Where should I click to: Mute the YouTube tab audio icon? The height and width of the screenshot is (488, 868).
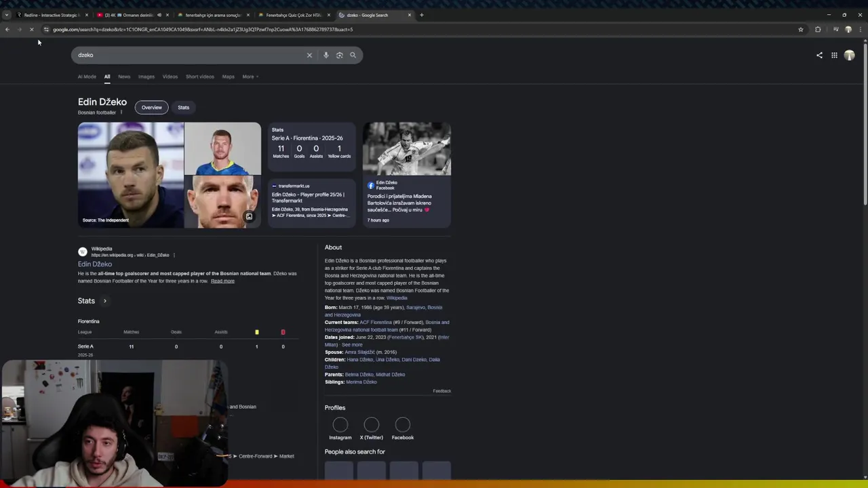[x=159, y=15]
